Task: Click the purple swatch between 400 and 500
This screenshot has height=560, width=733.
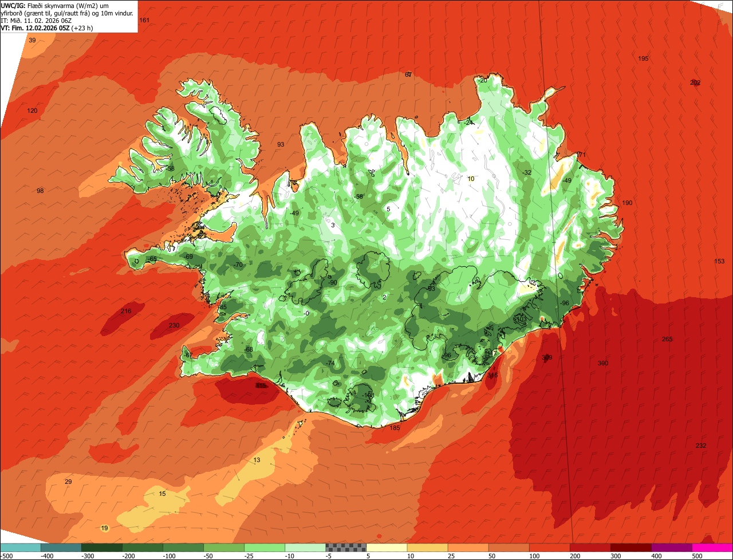Action: [x=672, y=547]
